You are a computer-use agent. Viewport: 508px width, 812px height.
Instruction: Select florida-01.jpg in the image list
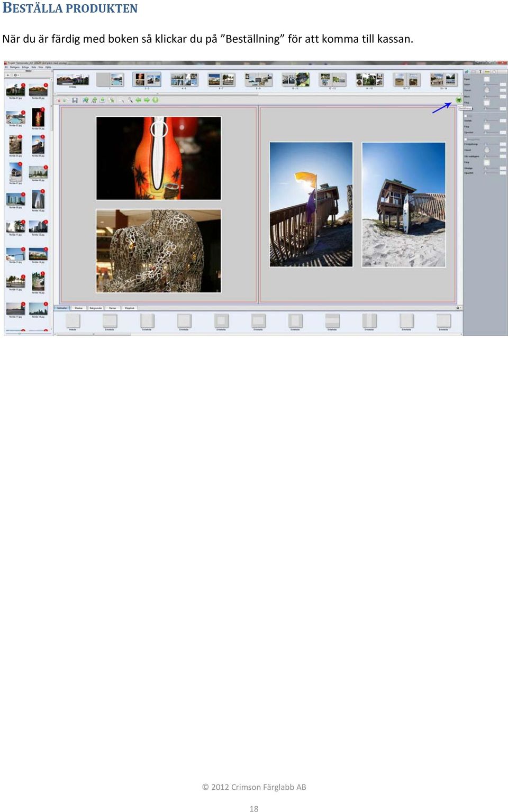[x=15, y=90]
